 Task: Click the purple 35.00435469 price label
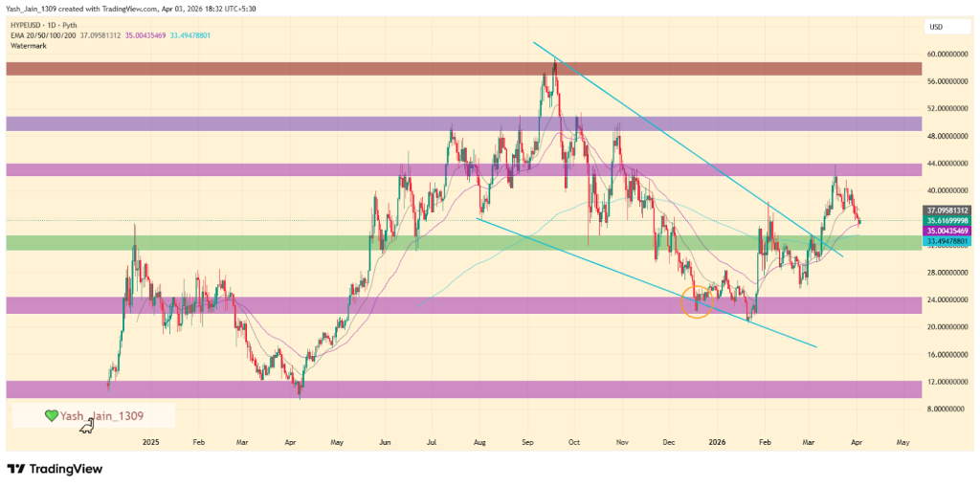click(x=948, y=232)
